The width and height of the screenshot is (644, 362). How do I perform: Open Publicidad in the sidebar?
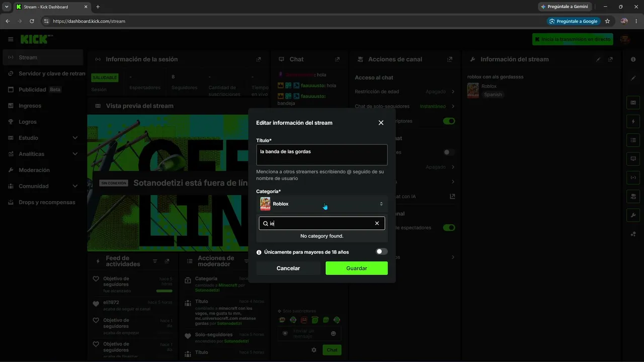(x=43, y=89)
